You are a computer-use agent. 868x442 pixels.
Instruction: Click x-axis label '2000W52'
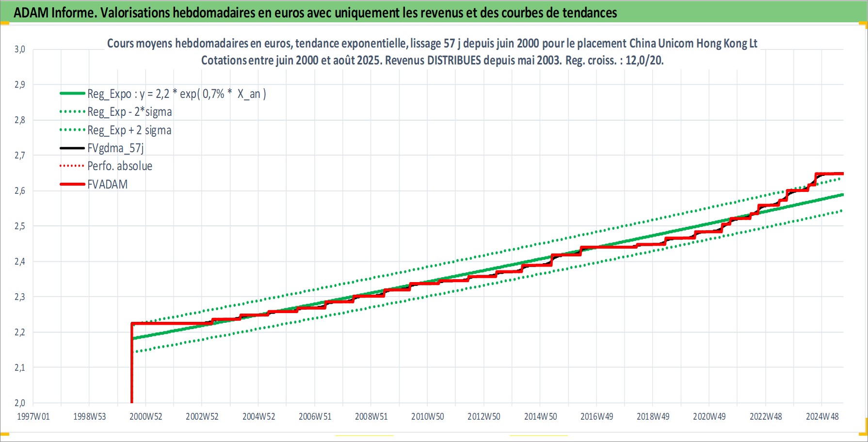[145, 417]
